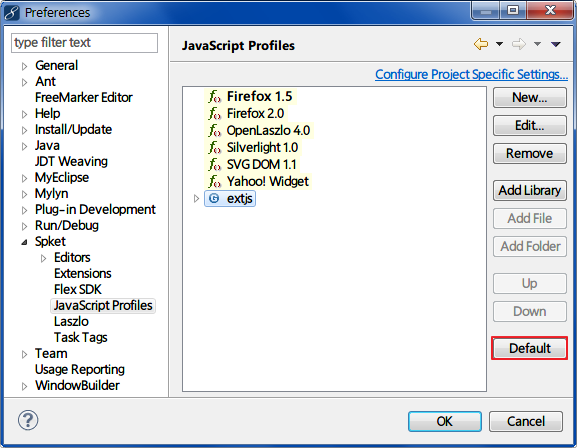This screenshot has width=577, height=448.
Task: Open the forward history dropdown arrow
Action: (537, 44)
